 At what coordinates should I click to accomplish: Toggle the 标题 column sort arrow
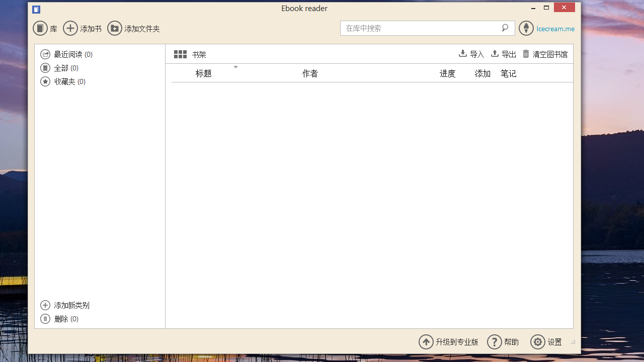pyautogui.click(x=235, y=66)
